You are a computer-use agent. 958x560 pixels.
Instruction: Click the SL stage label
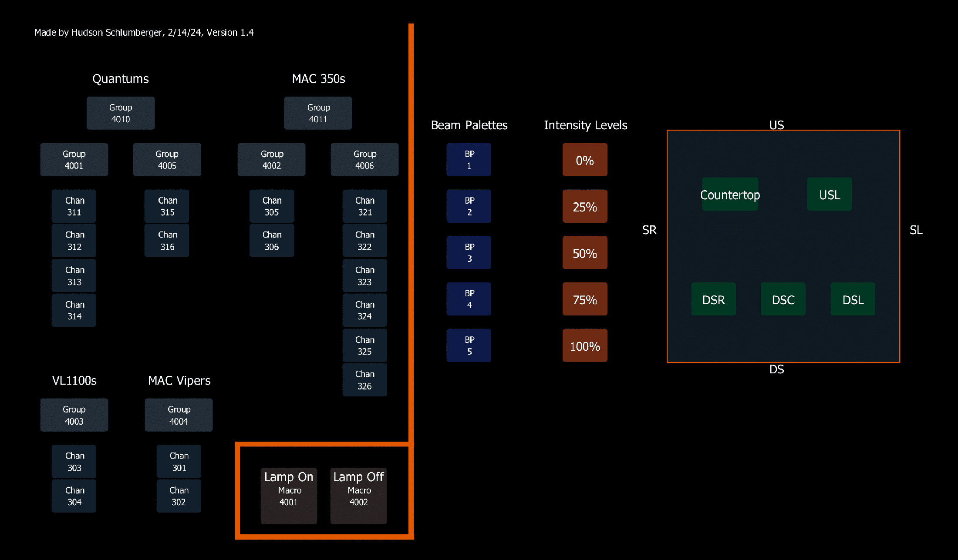(916, 230)
